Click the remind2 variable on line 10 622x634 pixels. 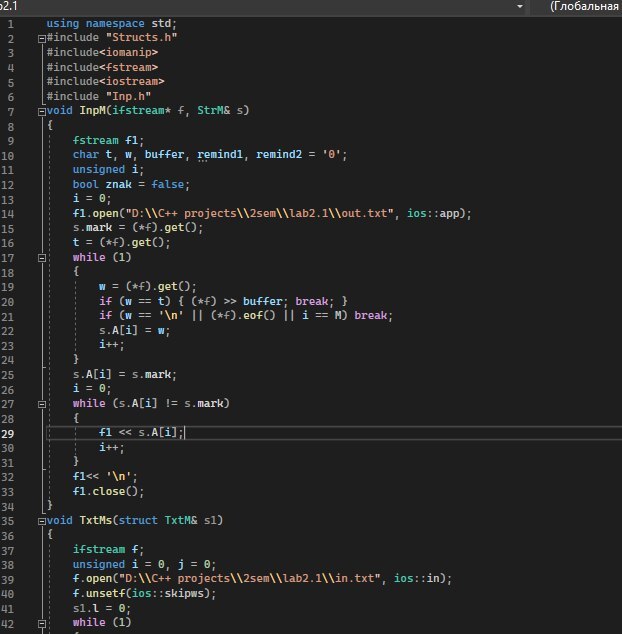[x=279, y=154]
